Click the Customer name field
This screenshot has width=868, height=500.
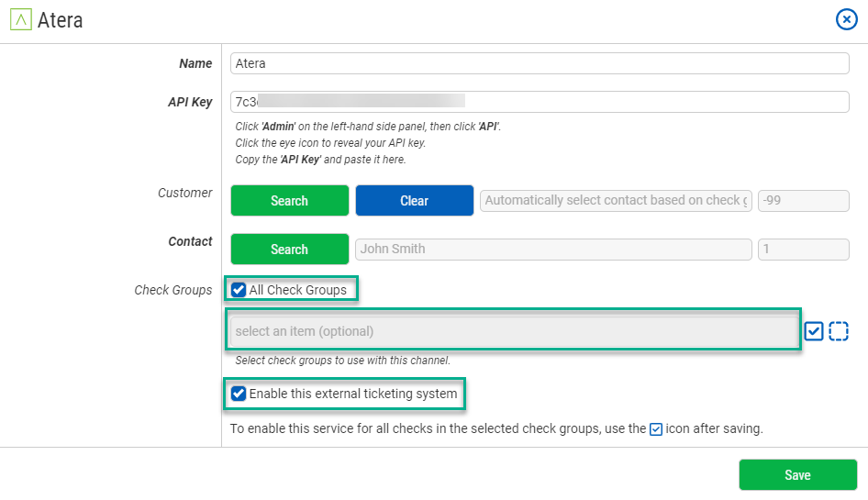point(616,200)
